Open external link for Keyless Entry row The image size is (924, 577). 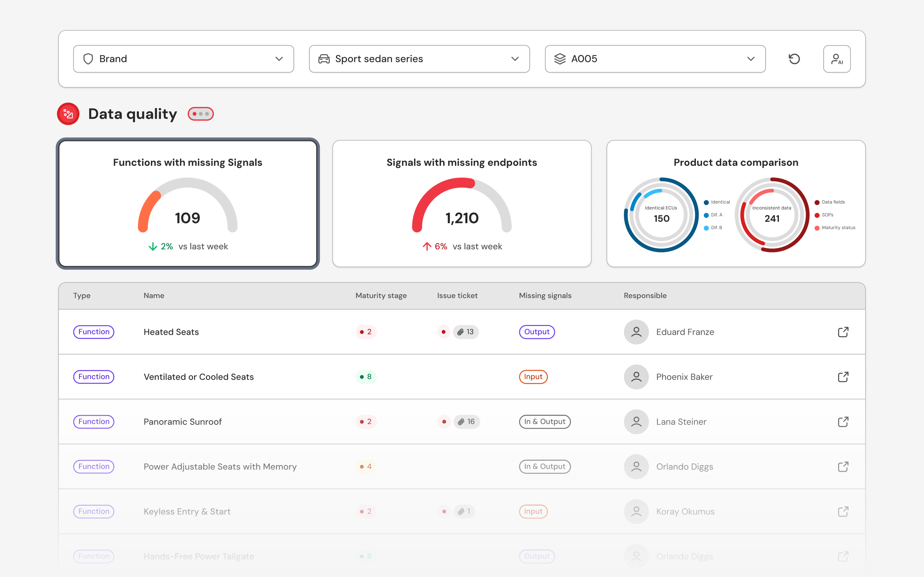(843, 511)
